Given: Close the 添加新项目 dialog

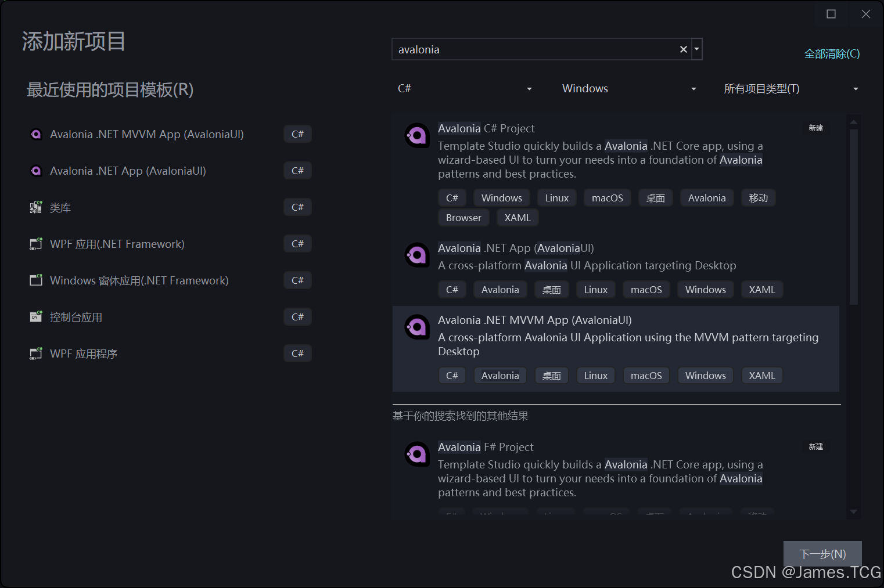Looking at the screenshot, I should click(x=866, y=14).
